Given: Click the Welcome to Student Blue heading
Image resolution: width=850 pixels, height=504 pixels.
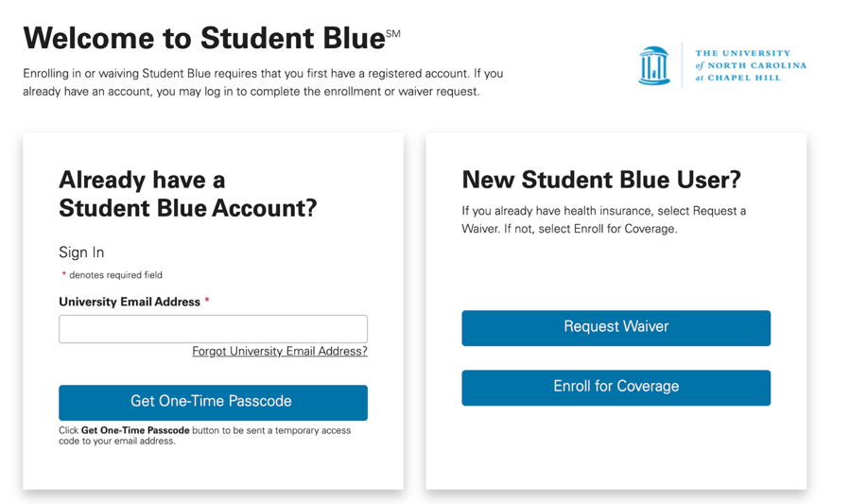Looking at the screenshot, I should [204, 38].
